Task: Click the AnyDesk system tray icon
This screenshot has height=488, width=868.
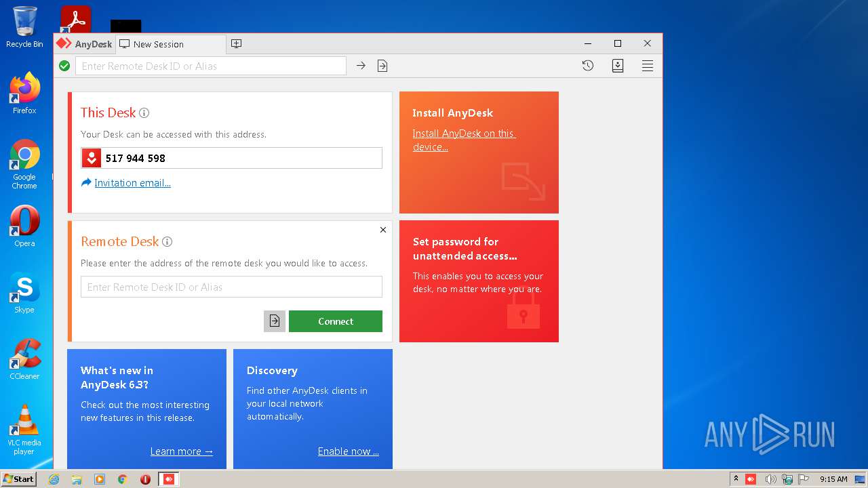Action: (751, 479)
